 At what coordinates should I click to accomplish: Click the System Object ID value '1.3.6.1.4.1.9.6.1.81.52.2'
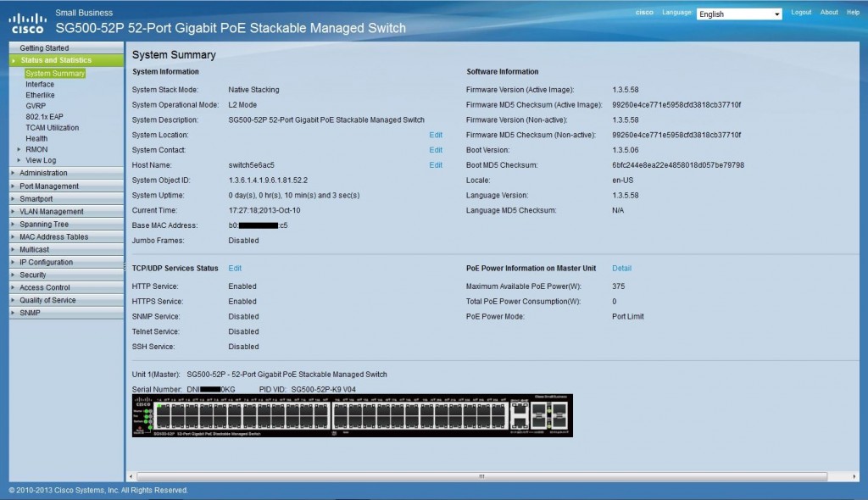[268, 181]
